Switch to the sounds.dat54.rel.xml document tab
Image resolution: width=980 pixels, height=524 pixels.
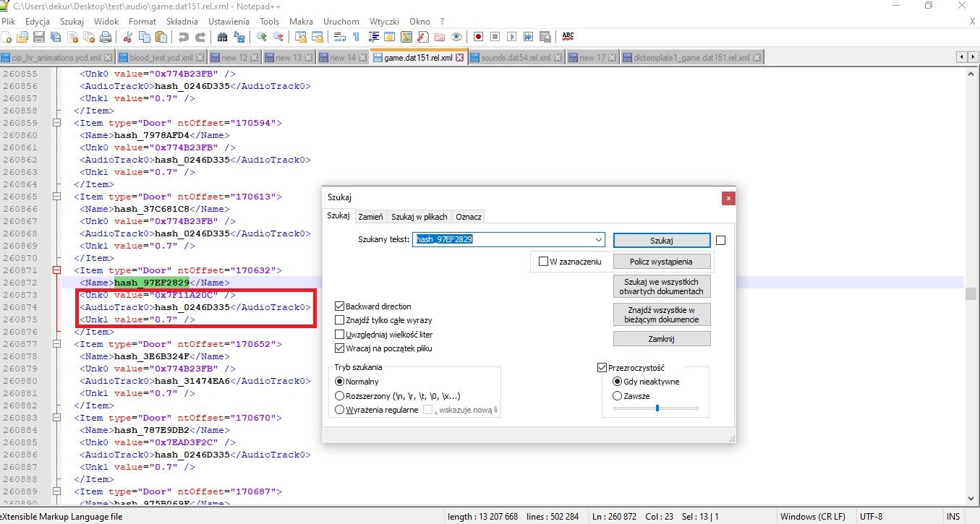tap(516, 58)
